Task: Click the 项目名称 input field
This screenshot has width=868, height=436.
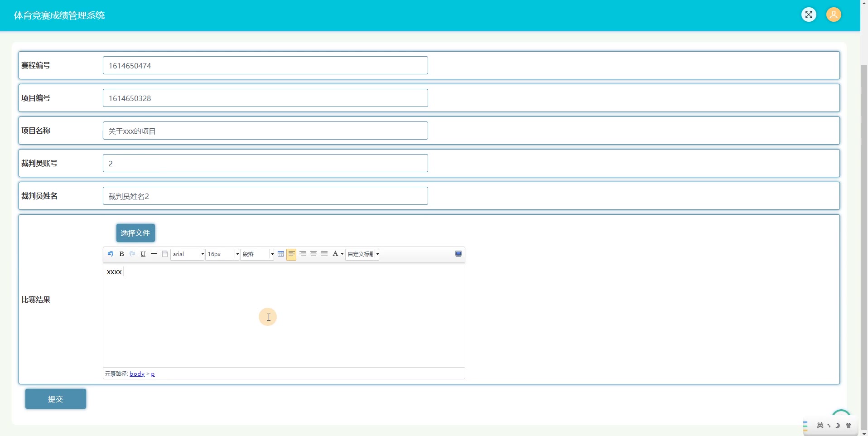Action: pos(265,131)
